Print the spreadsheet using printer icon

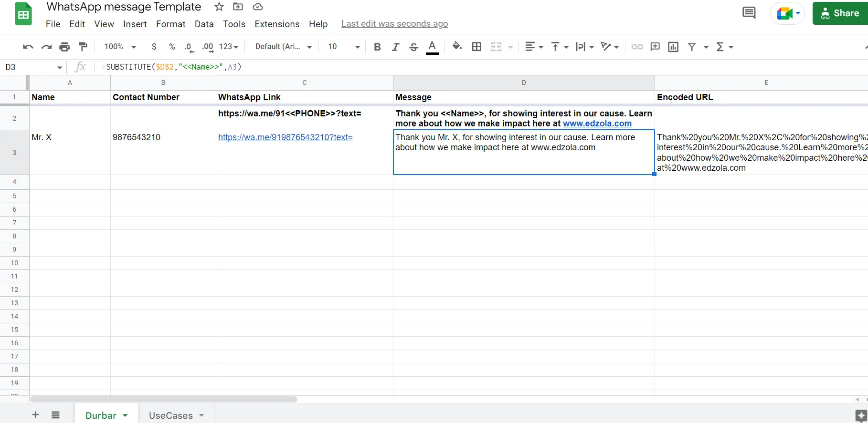click(64, 47)
